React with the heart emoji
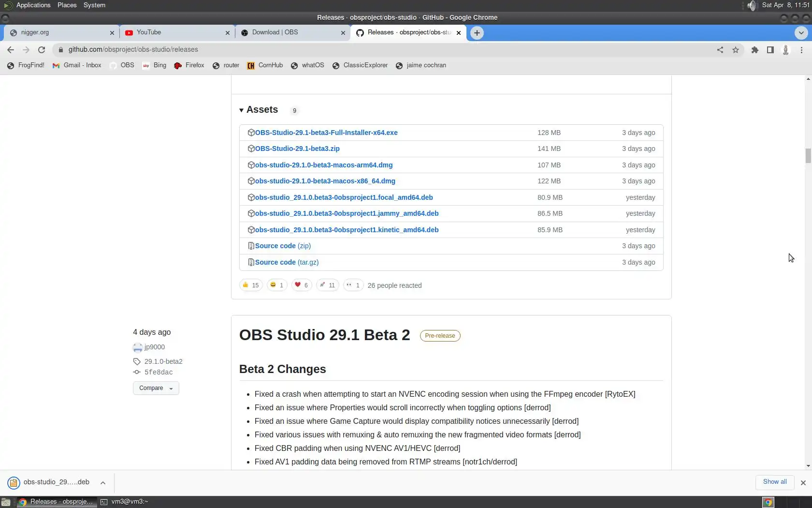 pyautogui.click(x=302, y=285)
